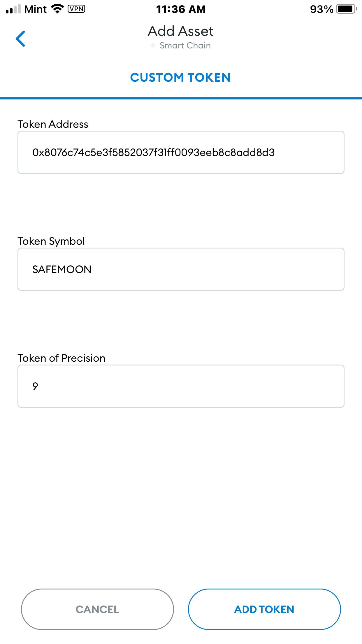Tap CANCEL to dismiss the form

(98, 609)
